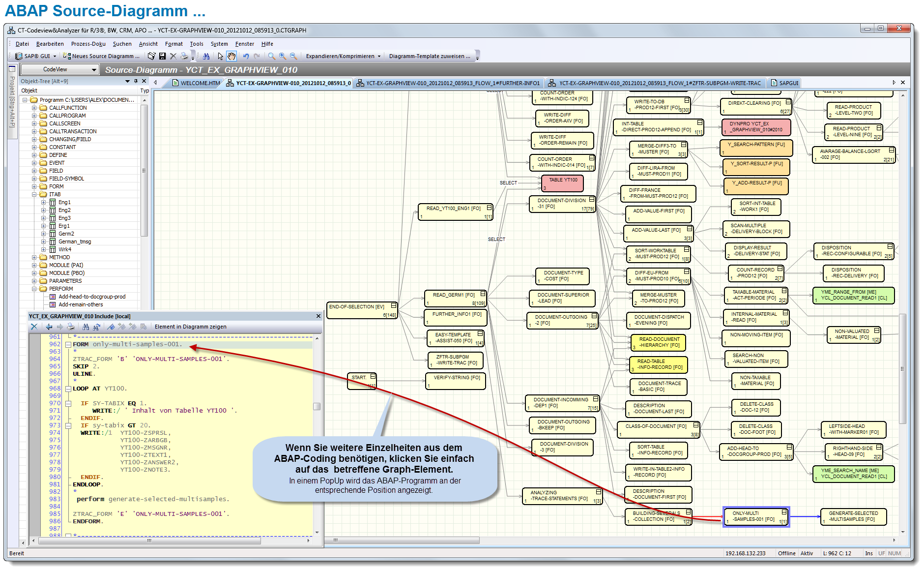This screenshot has width=924, height=571.
Task: Click blue X icon in code panel toolbar
Action: pyautogui.click(x=34, y=327)
